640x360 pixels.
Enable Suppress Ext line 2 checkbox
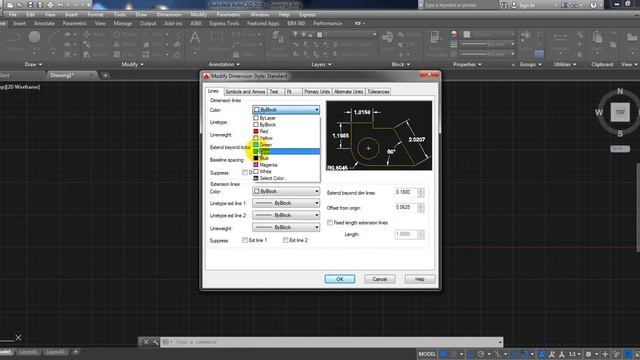coord(285,240)
